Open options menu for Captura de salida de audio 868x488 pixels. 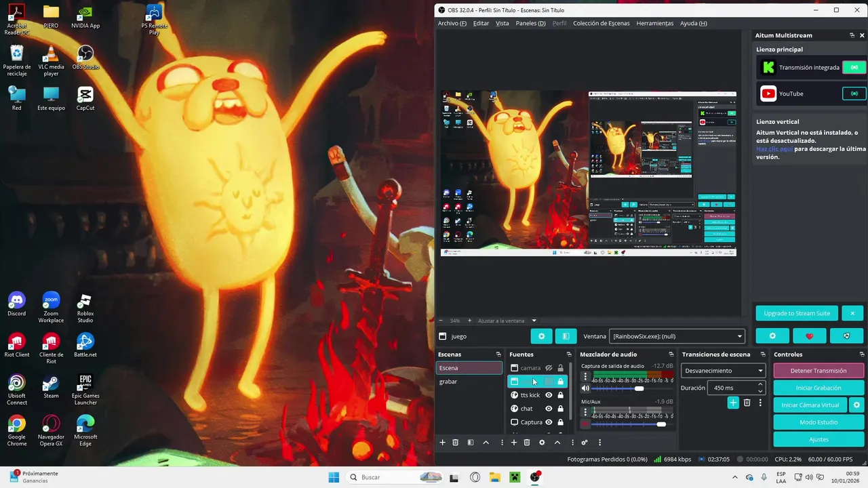click(586, 376)
